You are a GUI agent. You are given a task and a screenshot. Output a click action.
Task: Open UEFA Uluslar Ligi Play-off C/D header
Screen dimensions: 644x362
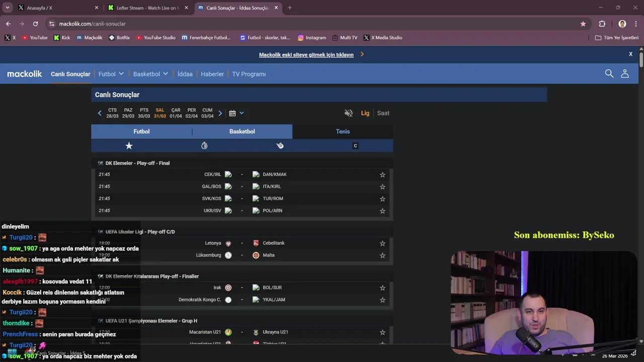pyautogui.click(x=140, y=232)
